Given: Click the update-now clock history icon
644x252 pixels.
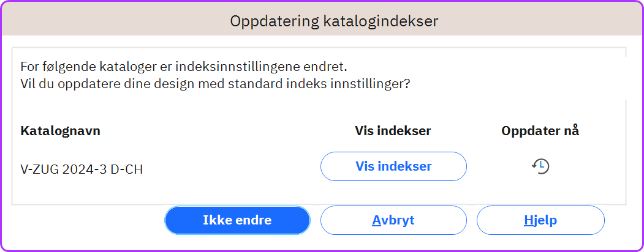Looking at the screenshot, I should coord(540,166).
